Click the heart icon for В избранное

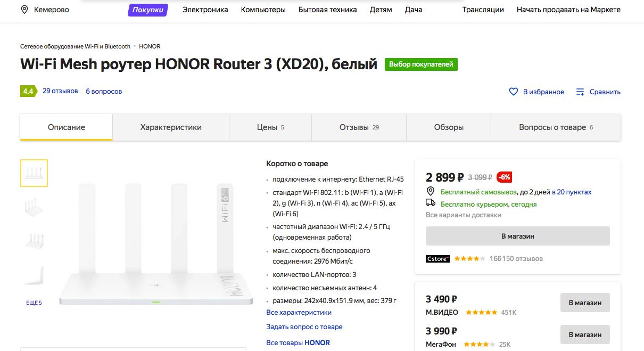[x=514, y=92]
